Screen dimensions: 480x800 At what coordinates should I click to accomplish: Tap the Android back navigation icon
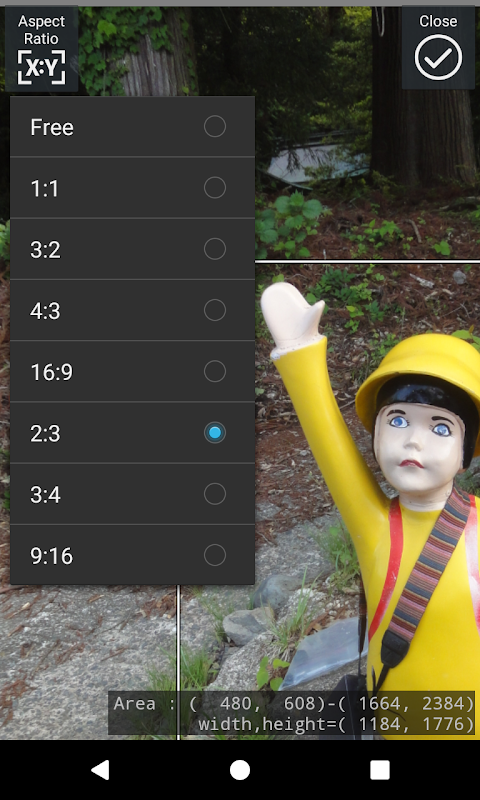100,770
